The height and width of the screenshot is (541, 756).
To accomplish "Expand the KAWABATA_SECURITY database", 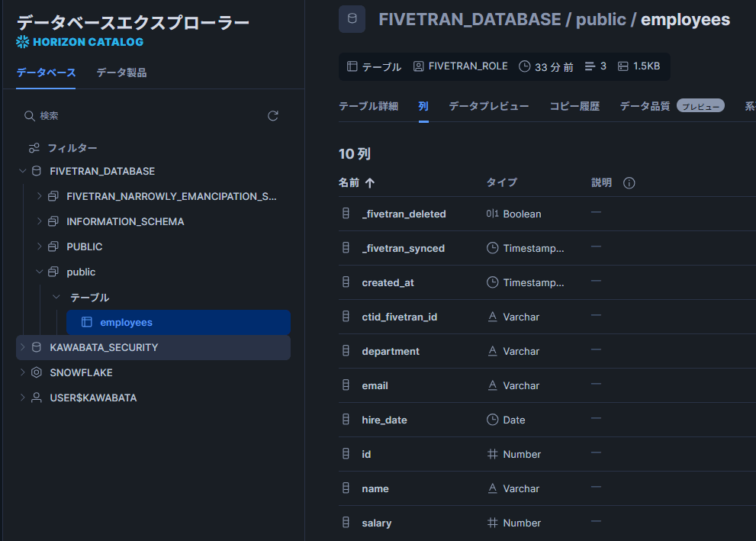I will tap(22, 347).
